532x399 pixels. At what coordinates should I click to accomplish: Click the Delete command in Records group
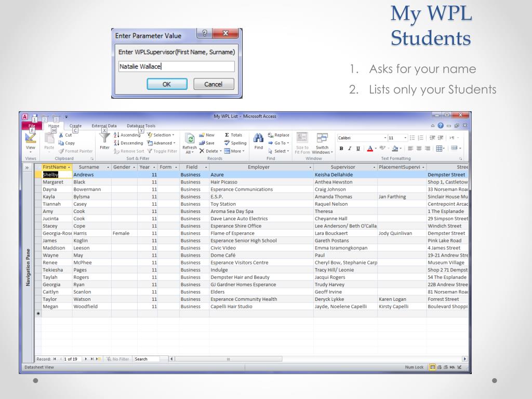[210, 151]
